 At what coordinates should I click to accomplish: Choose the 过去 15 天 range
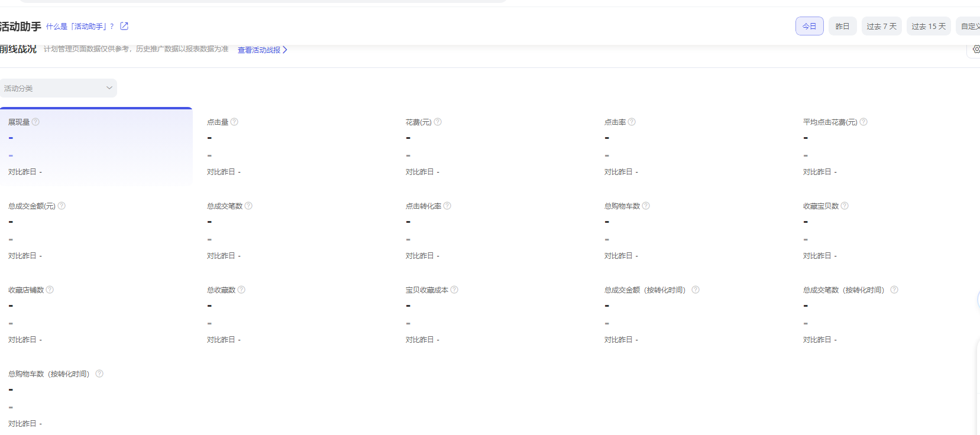928,26
